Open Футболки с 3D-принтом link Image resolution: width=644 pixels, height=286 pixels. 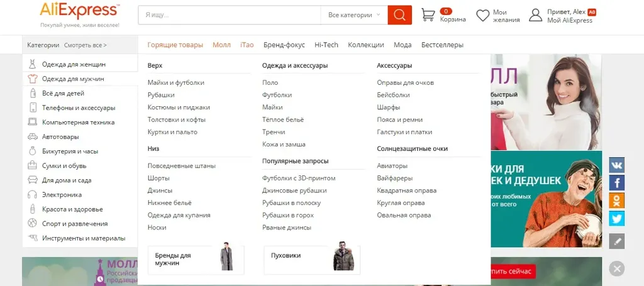[299, 178]
